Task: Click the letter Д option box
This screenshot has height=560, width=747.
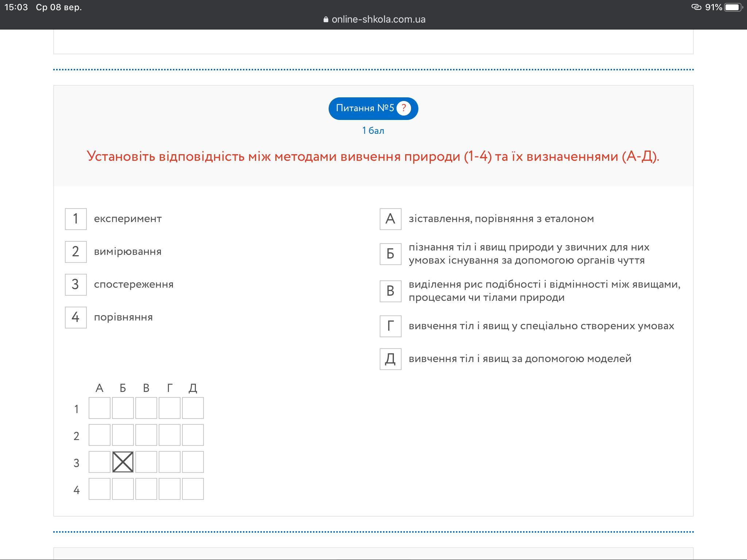Action: (390, 359)
